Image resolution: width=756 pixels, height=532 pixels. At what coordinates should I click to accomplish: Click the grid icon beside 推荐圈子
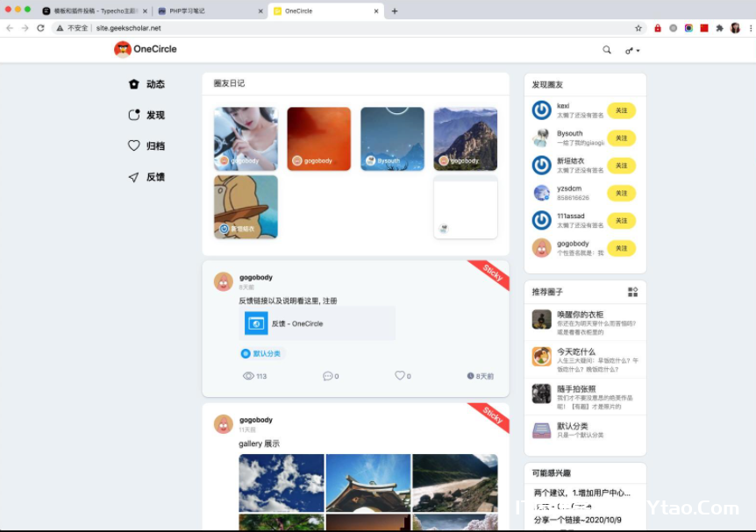pyautogui.click(x=632, y=292)
